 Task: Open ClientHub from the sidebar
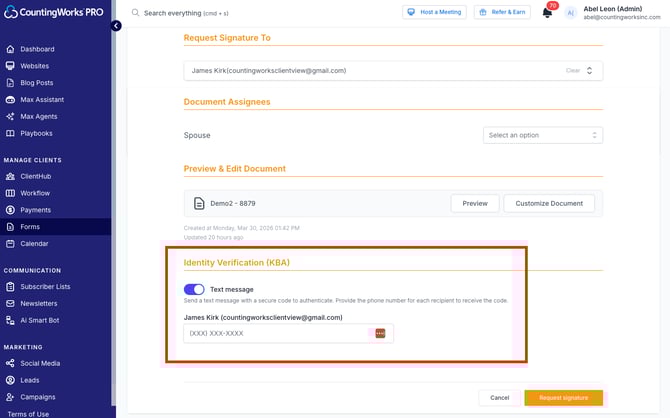coord(36,176)
